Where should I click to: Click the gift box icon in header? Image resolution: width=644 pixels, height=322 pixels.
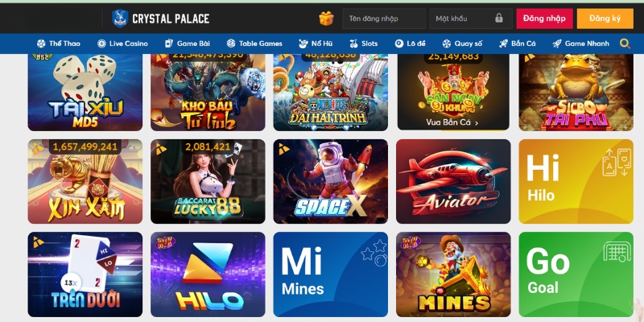point(327,19)
